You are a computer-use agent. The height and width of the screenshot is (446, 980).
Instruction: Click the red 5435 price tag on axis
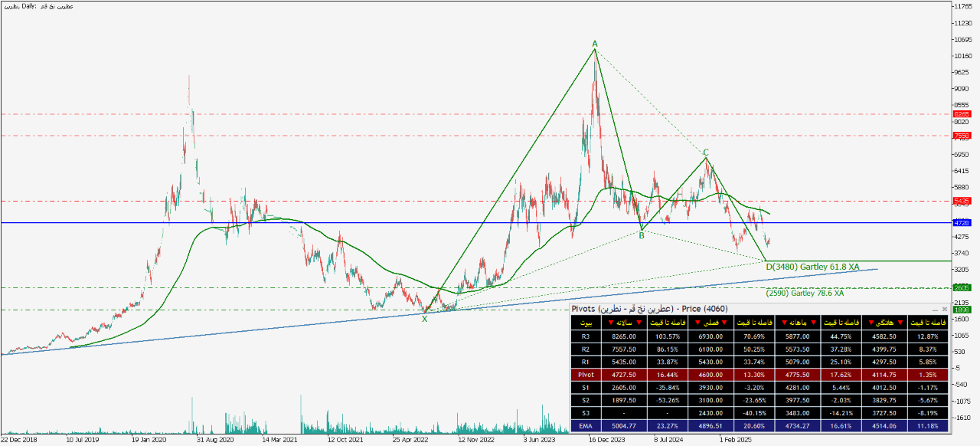(962, 202)
